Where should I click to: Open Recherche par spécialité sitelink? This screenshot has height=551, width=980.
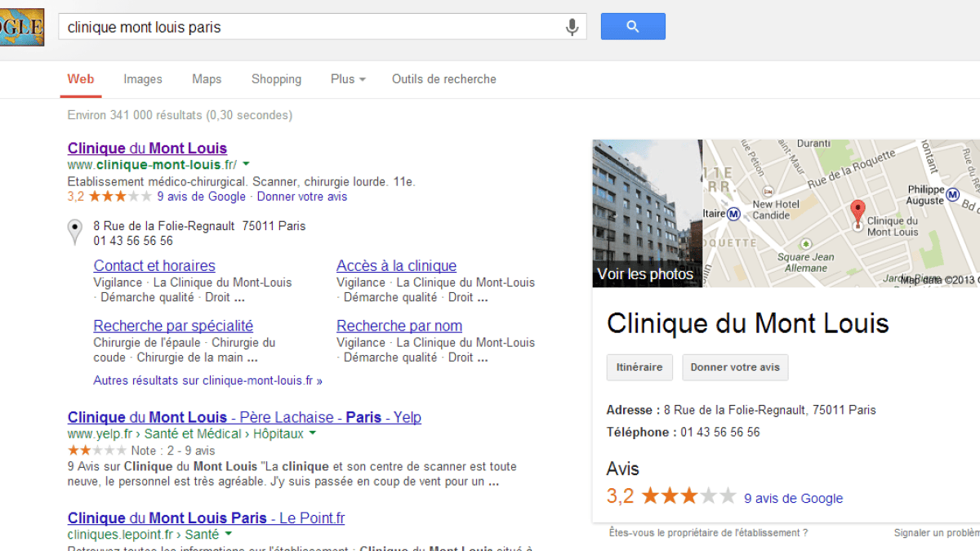pyautogui.click(x=173, y=326)
